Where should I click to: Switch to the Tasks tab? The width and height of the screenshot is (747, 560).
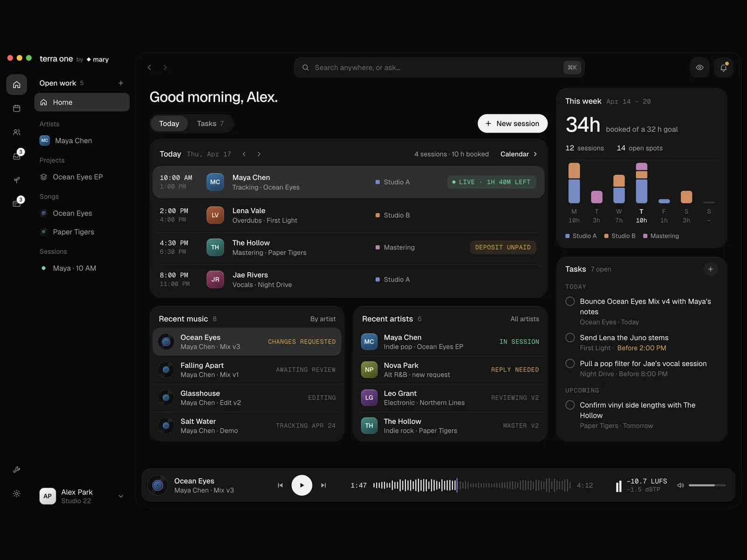coord(211,124)
